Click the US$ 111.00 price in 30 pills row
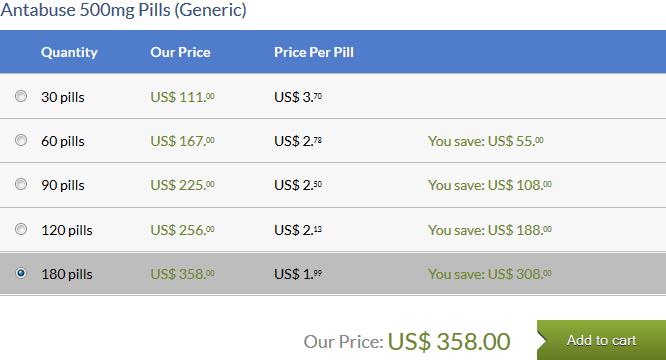 coord(183,97)
